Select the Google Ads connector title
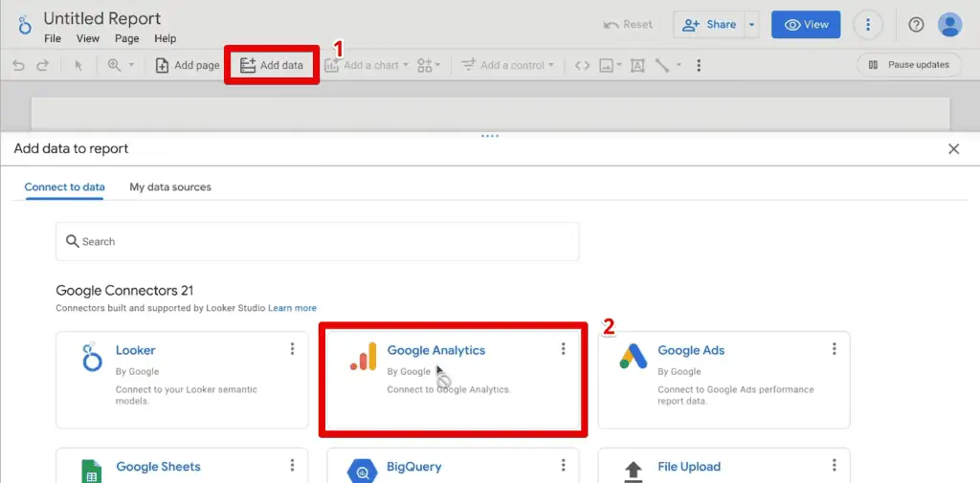This screenshot has width=980, height=483. (691, 351)
